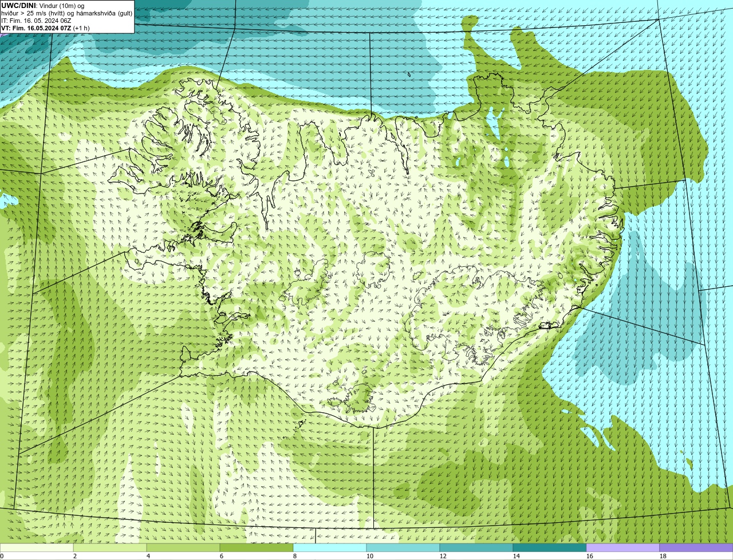
Task: Select the '12' label on the wind scale
Action: pos(443,556)
